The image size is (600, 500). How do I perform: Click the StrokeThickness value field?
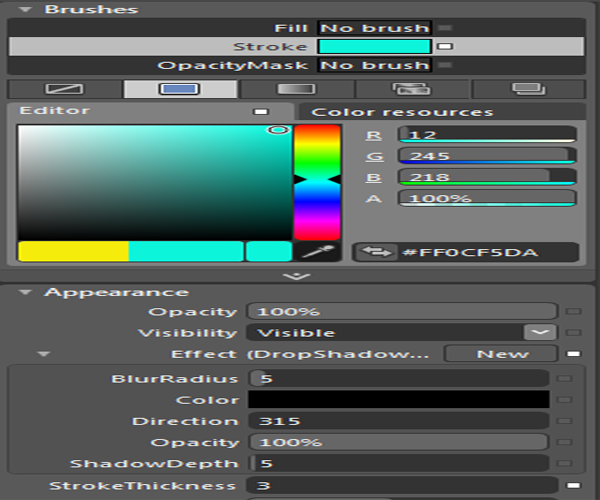pos(402,485)
